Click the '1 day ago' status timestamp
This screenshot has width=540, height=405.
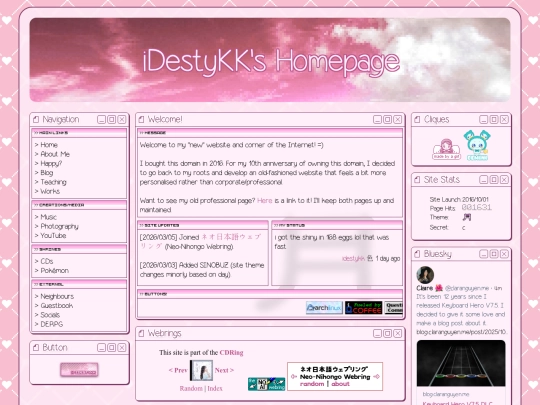[x=388, y=258]
